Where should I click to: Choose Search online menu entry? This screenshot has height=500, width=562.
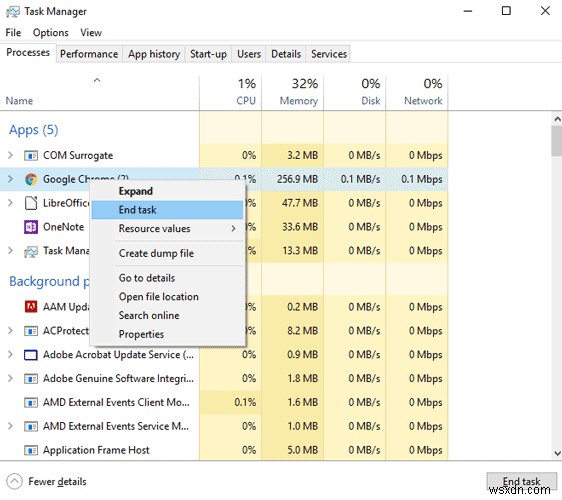tap(168, 315)
